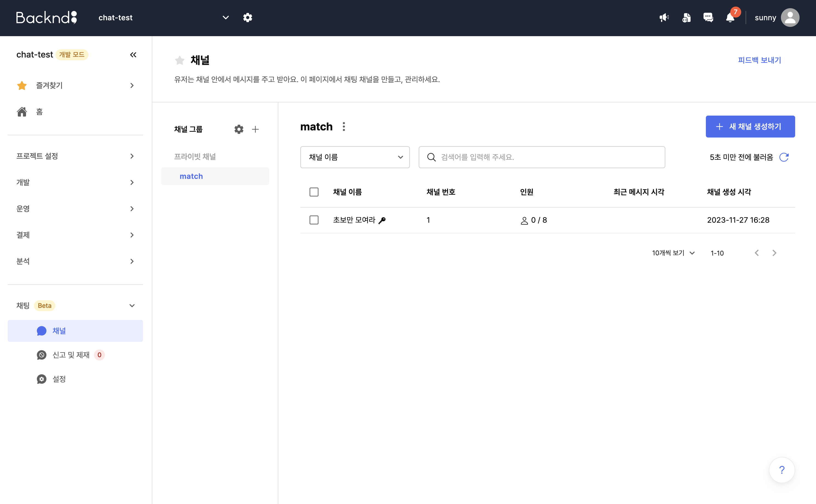Focus the channel search input field
The image size is (816, 504).
click(542, 157)
